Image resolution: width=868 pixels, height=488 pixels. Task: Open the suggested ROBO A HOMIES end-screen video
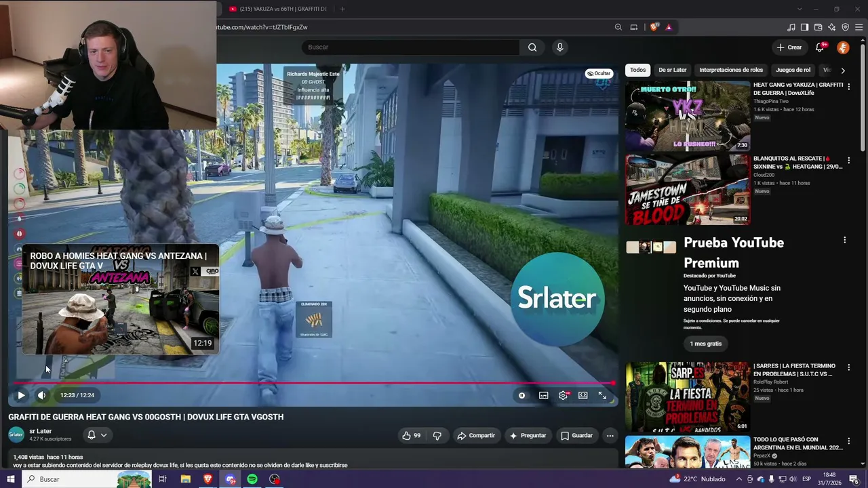click(x=121, y=299)
